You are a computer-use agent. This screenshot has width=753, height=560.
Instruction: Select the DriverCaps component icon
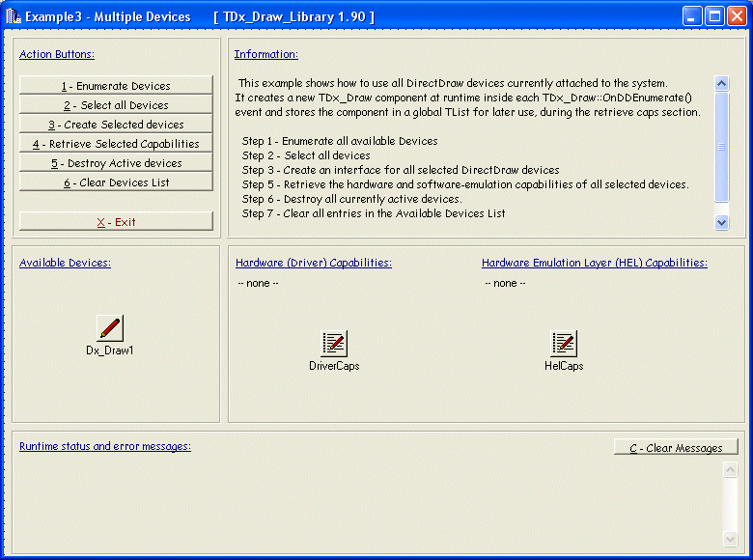pos(334,343)
